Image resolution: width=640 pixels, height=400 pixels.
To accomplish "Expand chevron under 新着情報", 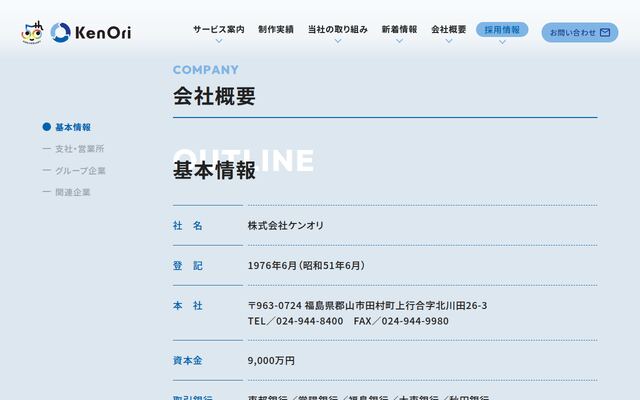I will point(399,41).
